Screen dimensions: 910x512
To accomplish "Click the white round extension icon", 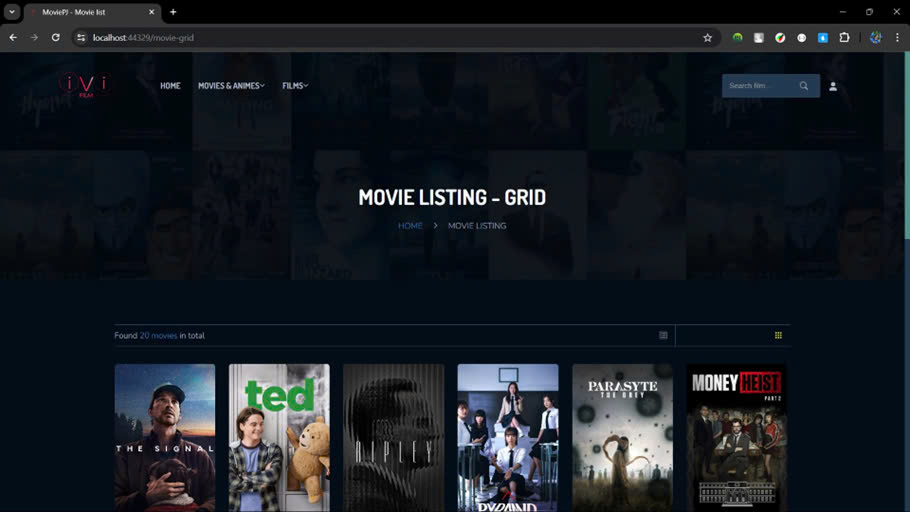I will 801,38.
